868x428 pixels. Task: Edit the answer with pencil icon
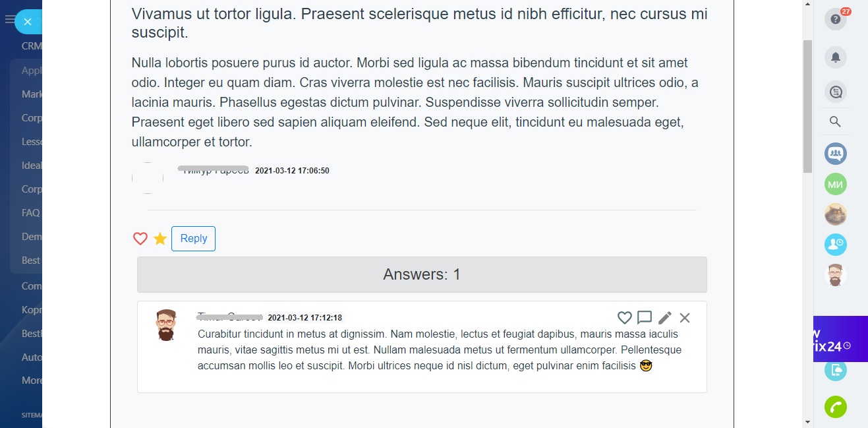[x=664, y=318]
